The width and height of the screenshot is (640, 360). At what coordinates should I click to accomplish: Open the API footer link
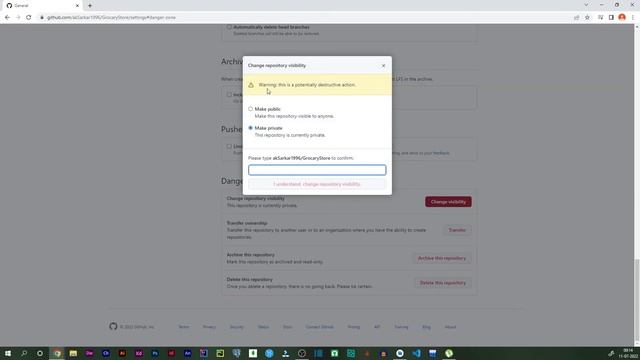[377, 327]
